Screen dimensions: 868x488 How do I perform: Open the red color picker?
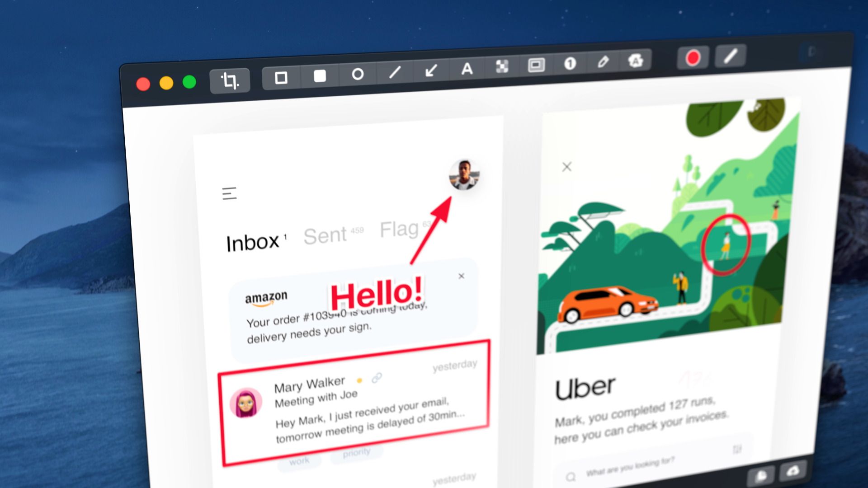click(693, 58)
